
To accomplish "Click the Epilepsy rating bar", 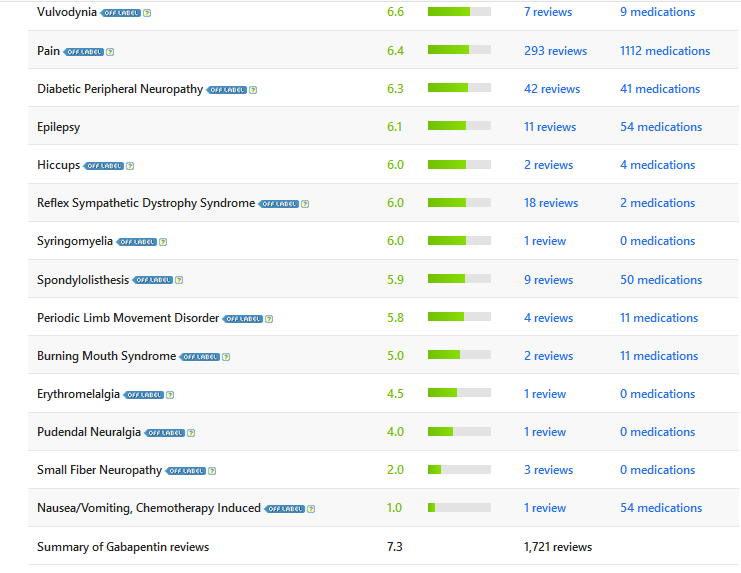I will click(x=459, y=126).
